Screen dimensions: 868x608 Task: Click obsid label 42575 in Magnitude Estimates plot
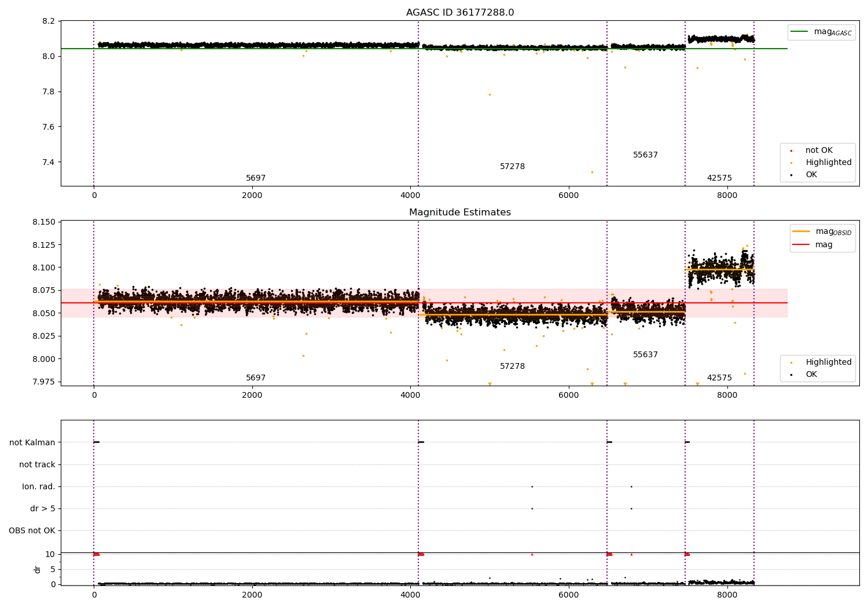click(719, 378)
